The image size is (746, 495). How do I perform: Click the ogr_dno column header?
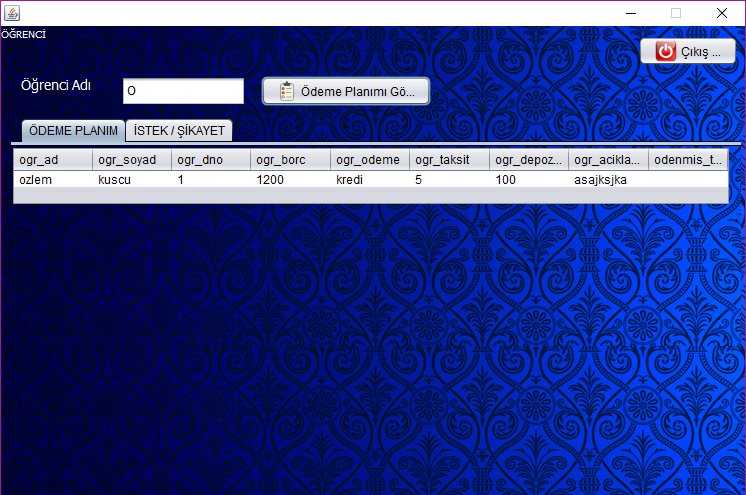(211, 160)
